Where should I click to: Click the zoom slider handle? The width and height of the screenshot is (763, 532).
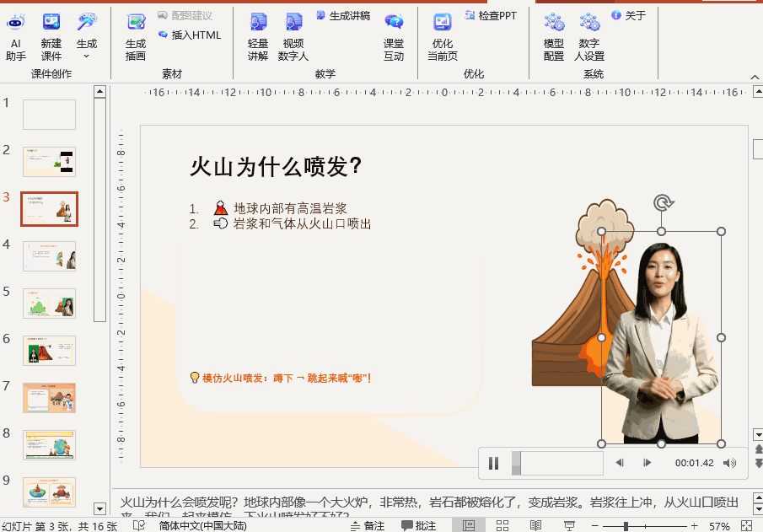click(x=626, y=525)
